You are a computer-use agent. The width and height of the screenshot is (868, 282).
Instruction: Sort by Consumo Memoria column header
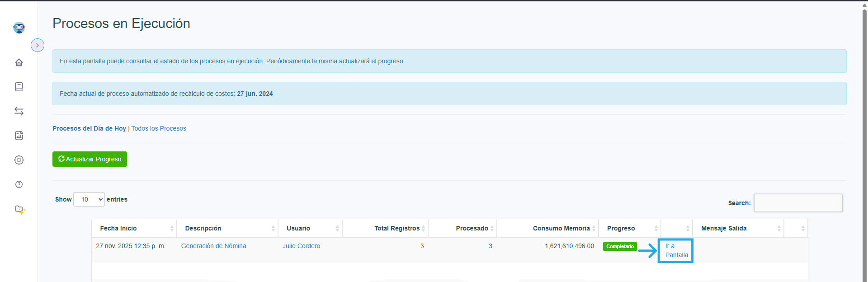coord(561,228)
